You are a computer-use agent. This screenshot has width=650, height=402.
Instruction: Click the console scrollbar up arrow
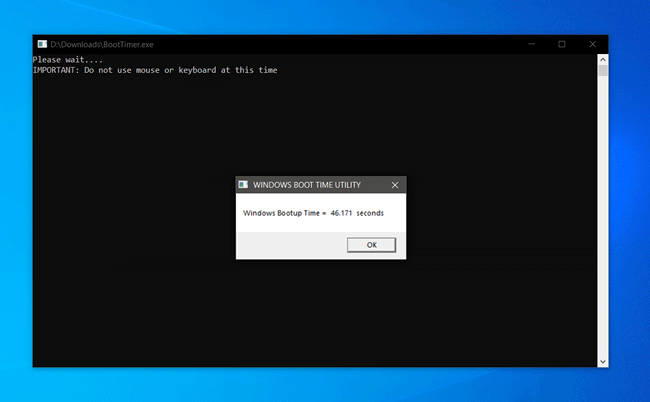tap(603, 59)
